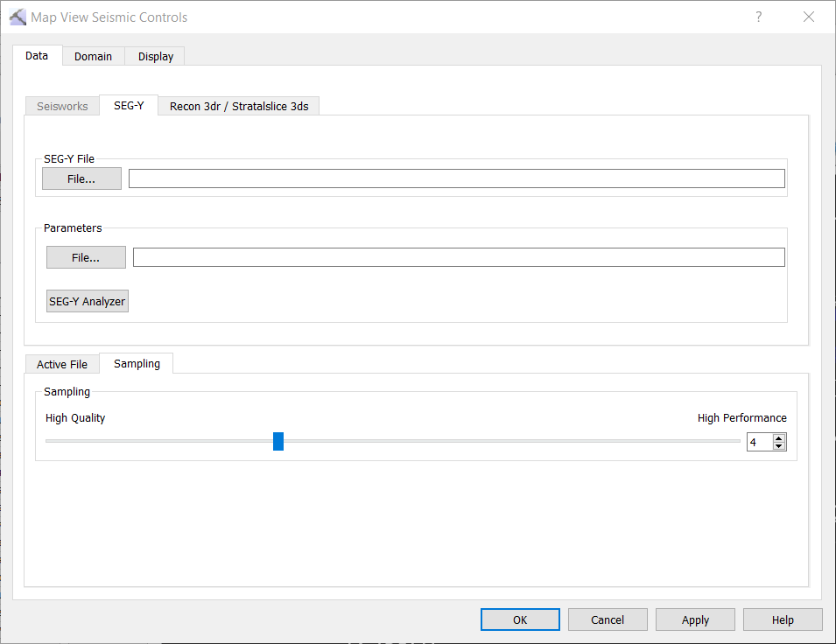This screenshot has height=644, width=836.
Task: Cancel the Seismic Controls dialog
Action: [x=608, y=619]
